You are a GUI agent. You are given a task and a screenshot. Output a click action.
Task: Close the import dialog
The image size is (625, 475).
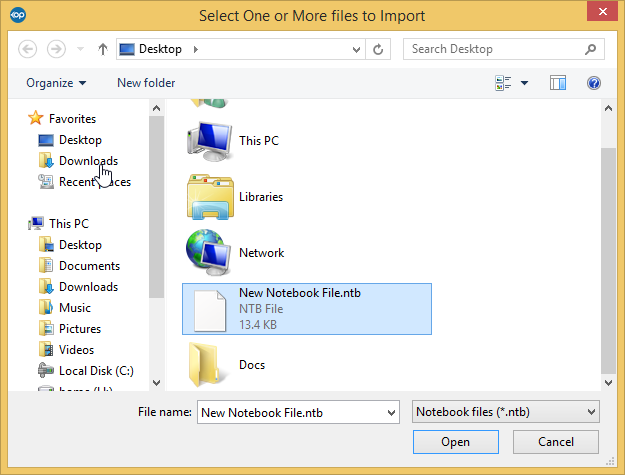point(602,12)
